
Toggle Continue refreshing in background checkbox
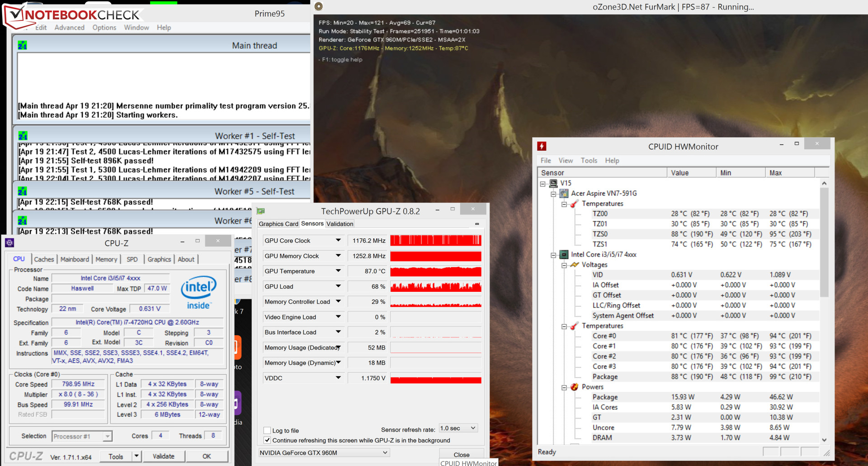[267, 440]
